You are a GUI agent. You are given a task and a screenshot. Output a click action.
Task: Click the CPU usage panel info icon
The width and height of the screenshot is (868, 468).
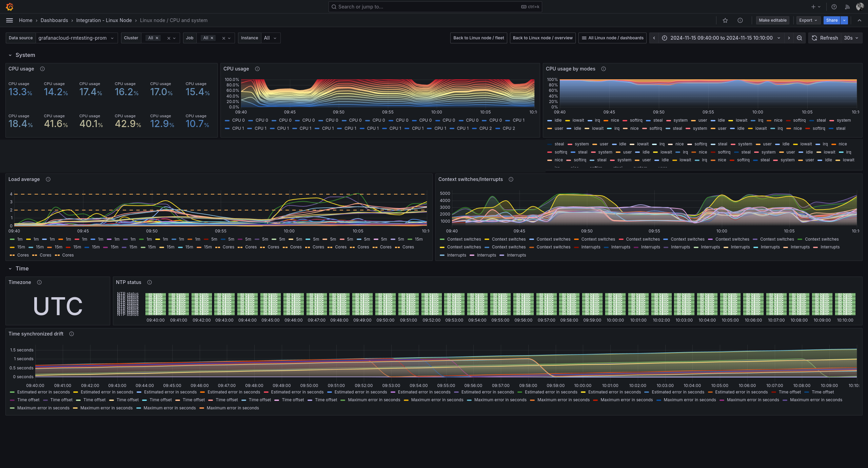[42, 69]
